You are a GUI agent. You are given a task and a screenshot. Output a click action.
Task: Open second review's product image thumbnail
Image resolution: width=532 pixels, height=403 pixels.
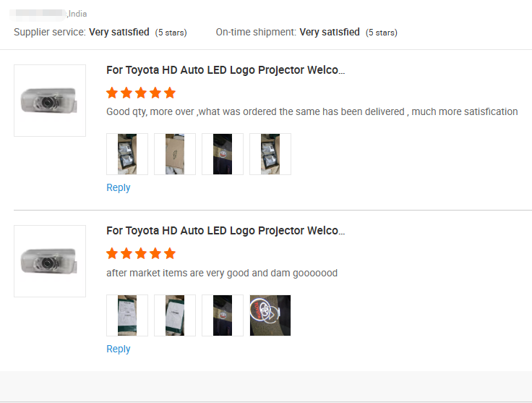pyautogui.click(x=50, y=261)
